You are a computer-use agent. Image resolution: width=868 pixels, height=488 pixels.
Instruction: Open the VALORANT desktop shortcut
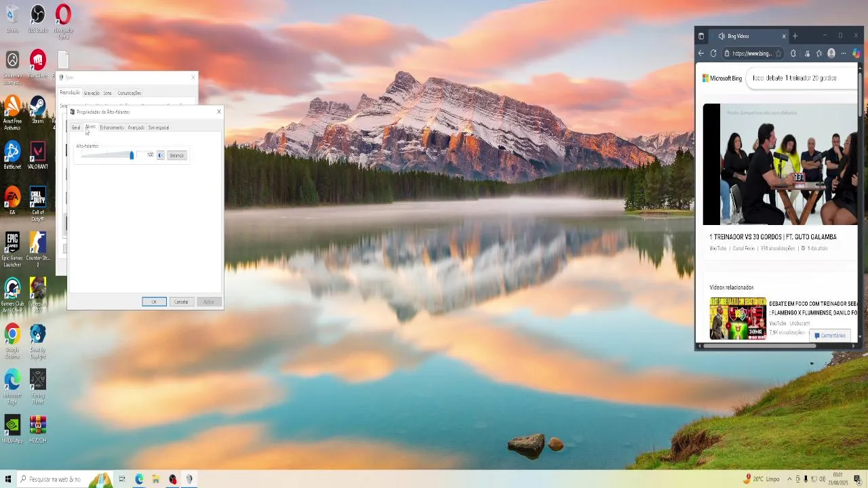(x=37, y=155)
